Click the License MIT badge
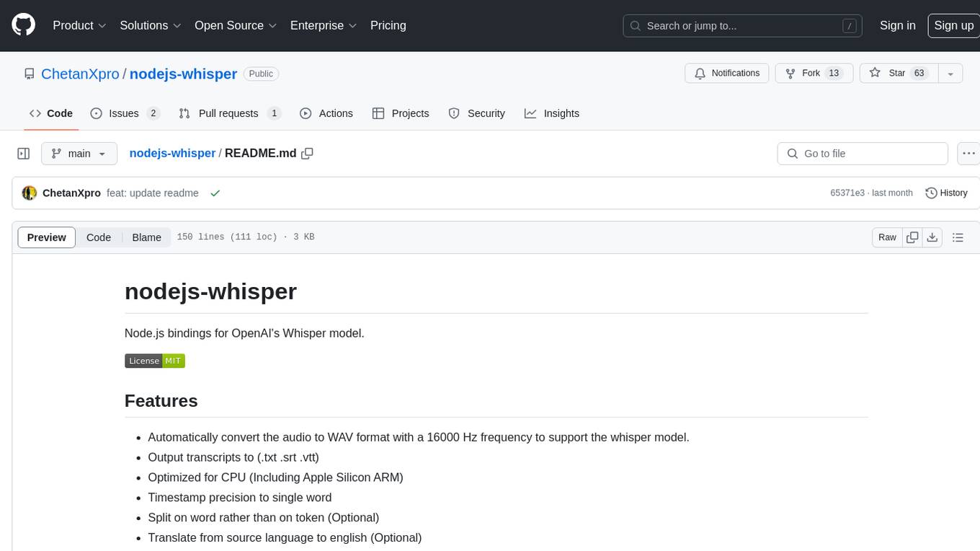This screenshot has width=980, height=551. point(155,361)
